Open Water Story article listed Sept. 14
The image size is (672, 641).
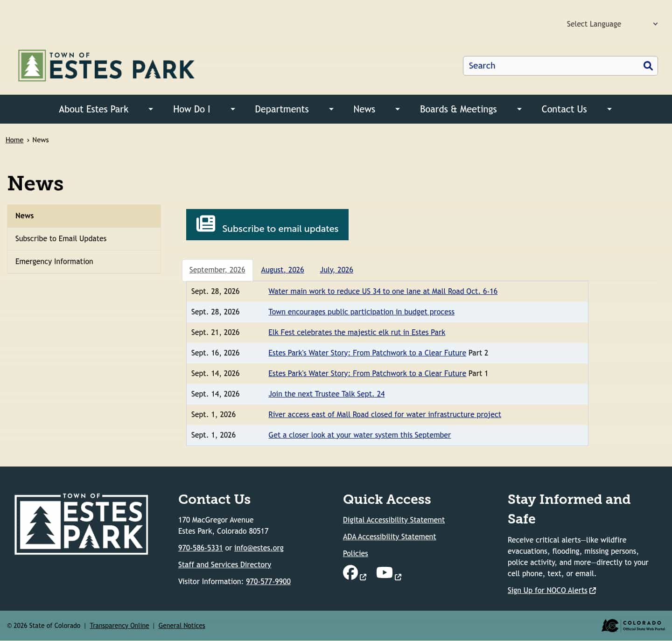click(x=367, y=373)
